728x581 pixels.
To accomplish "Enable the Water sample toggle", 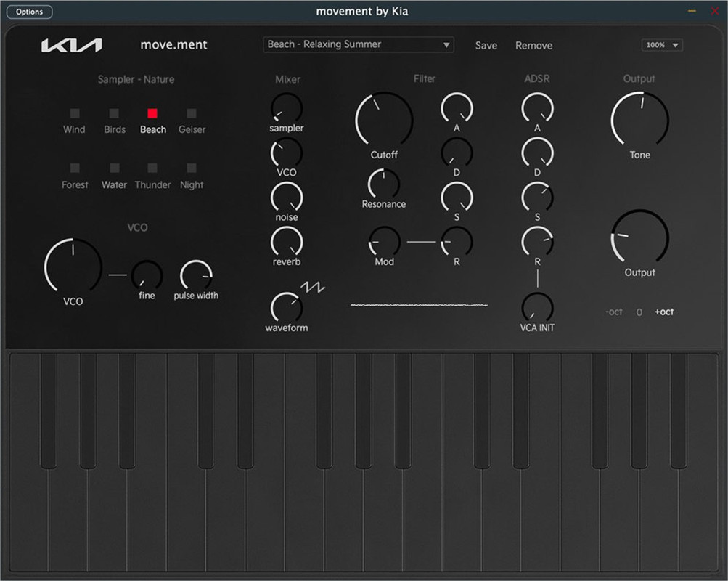I will (x=114, y=168).
